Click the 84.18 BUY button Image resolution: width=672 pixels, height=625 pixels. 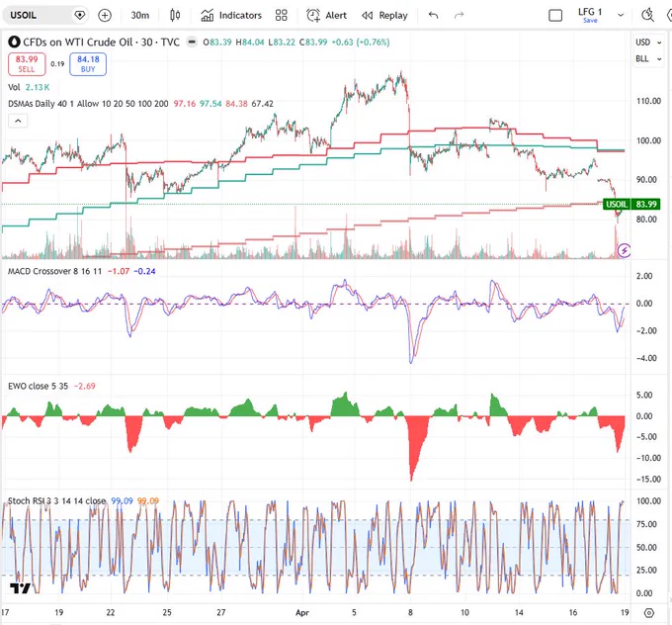(88, 64)
